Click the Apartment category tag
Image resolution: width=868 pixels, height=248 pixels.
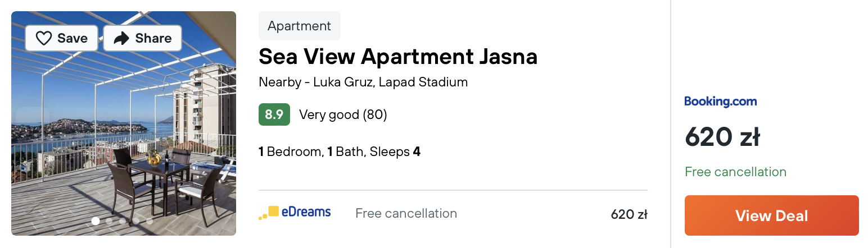click(x=300, y=26)
